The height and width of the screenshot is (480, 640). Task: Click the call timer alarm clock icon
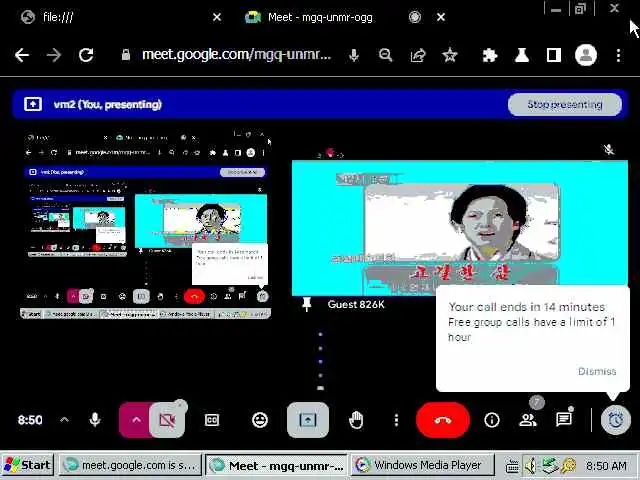click(x=616, y=420)
